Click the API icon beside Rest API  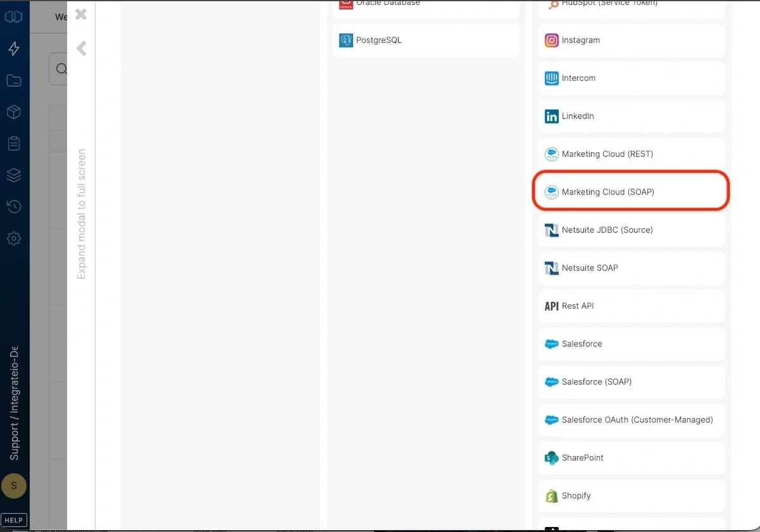552,307
